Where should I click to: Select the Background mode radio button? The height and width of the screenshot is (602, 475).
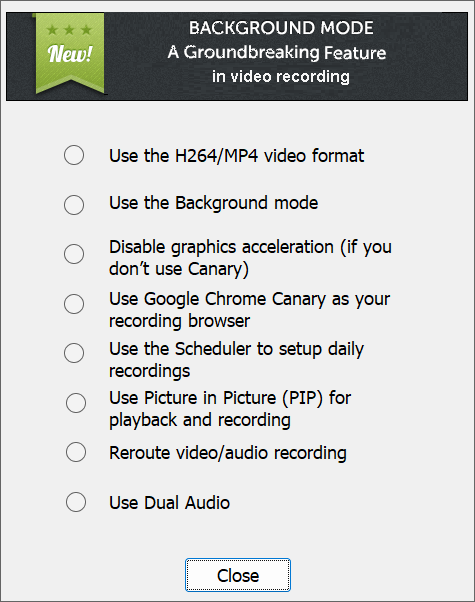tap(74, 205)
